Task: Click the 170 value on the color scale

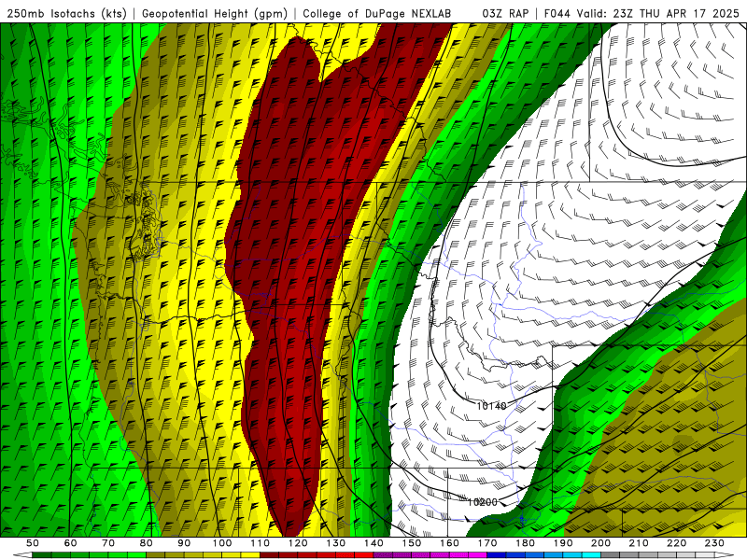Action: tap(487, 543)
